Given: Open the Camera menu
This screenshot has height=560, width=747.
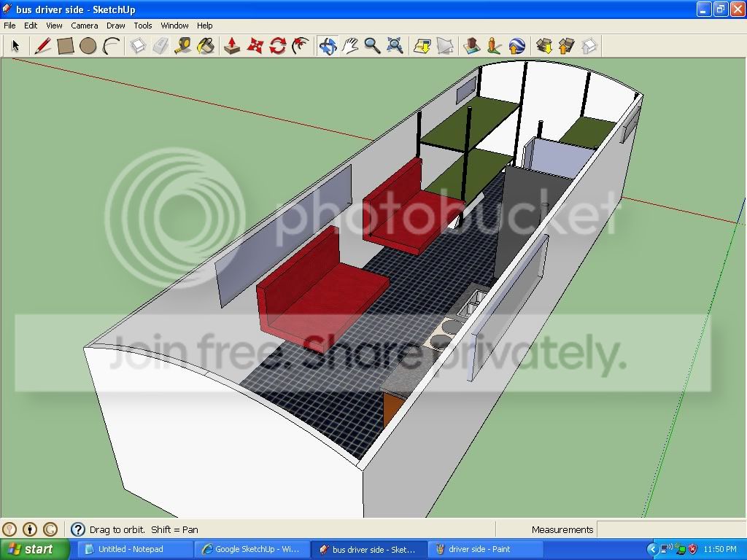Looking at the screenshot, I should point(85,26).
